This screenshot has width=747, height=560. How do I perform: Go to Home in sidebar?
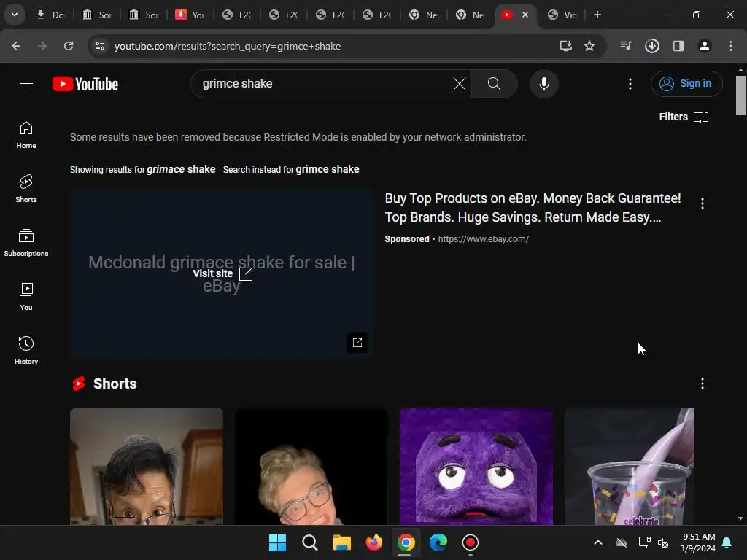tap(26, 135)
